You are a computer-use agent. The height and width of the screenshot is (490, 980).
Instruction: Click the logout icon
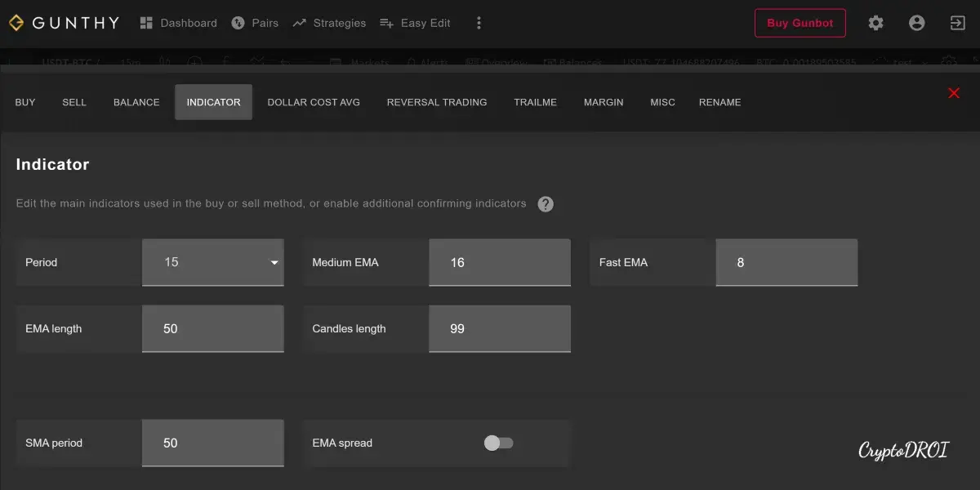957,23
